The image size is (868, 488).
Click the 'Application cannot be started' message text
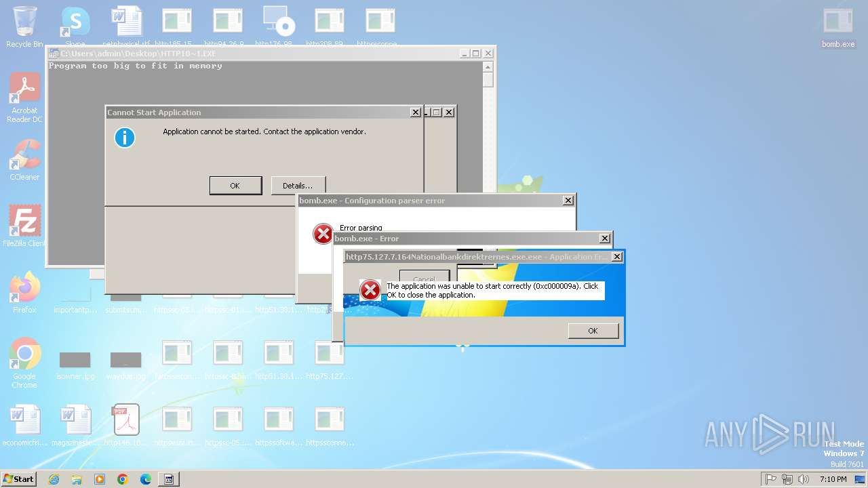point(264,131)
